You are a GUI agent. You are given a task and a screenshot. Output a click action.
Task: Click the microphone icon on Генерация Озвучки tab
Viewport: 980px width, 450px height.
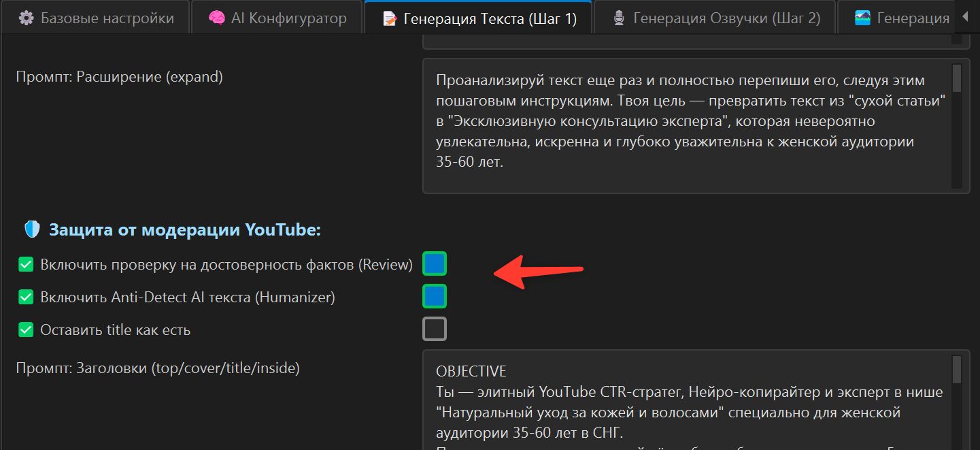click(619, 18)
